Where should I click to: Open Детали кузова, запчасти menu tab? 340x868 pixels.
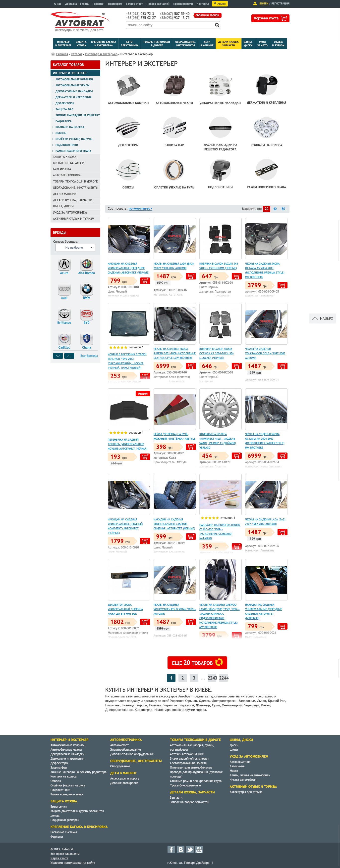228,44
